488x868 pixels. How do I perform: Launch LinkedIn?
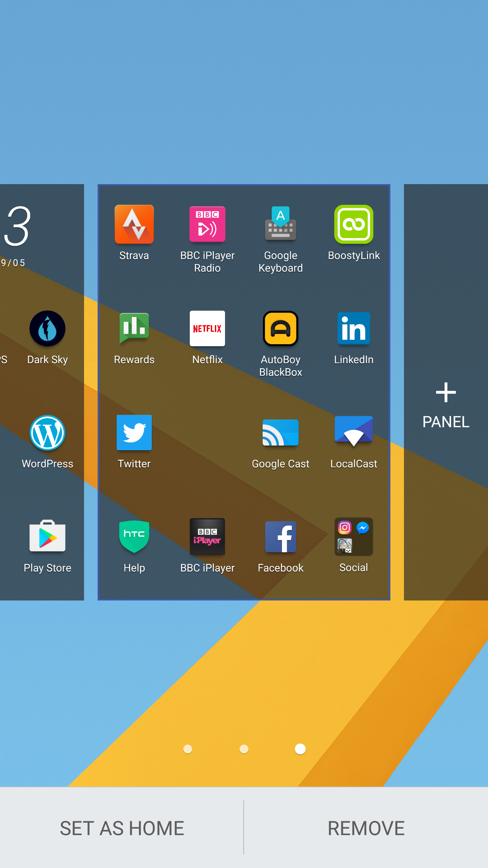(354, 328)
